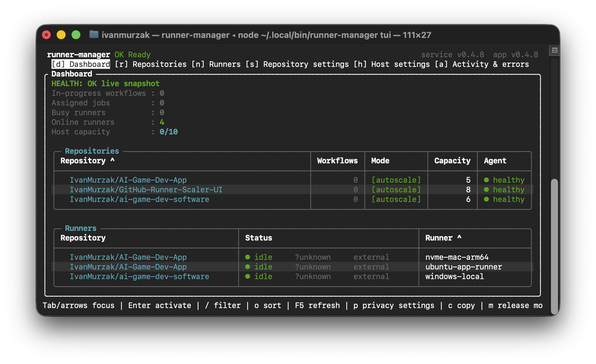Click 'F5 refresh' hint in footer
The image size is (596, 364).
[317, 305]
